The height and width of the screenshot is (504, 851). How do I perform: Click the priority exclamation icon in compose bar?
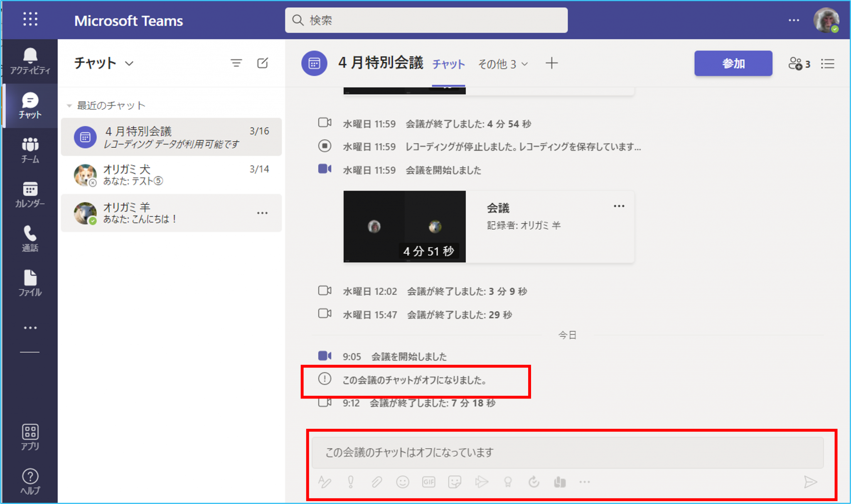[x=351, y=482]
